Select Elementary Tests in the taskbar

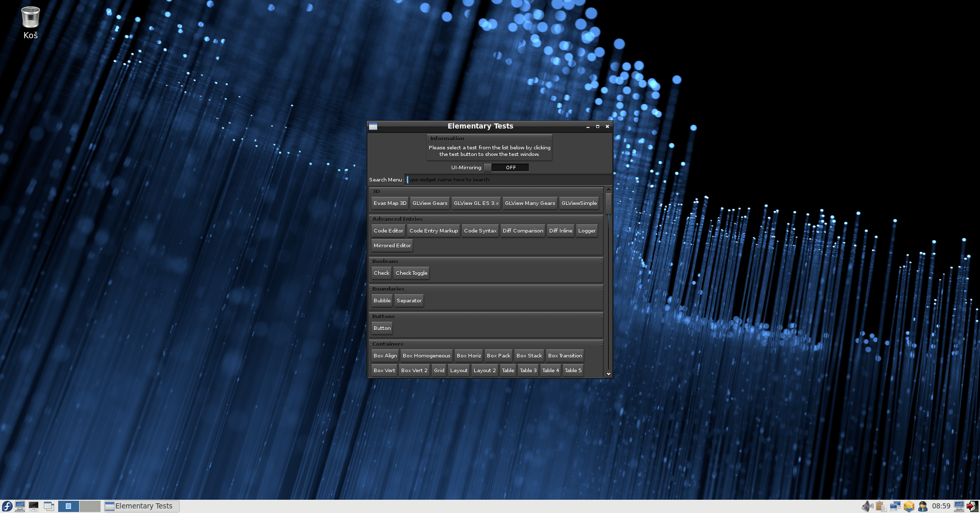tap(141, 506)
